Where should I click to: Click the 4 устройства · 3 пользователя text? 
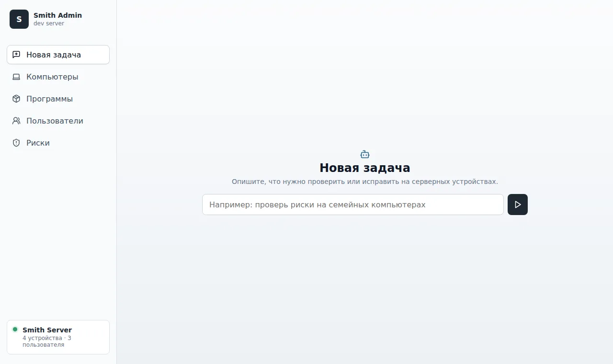pos(47,341)
